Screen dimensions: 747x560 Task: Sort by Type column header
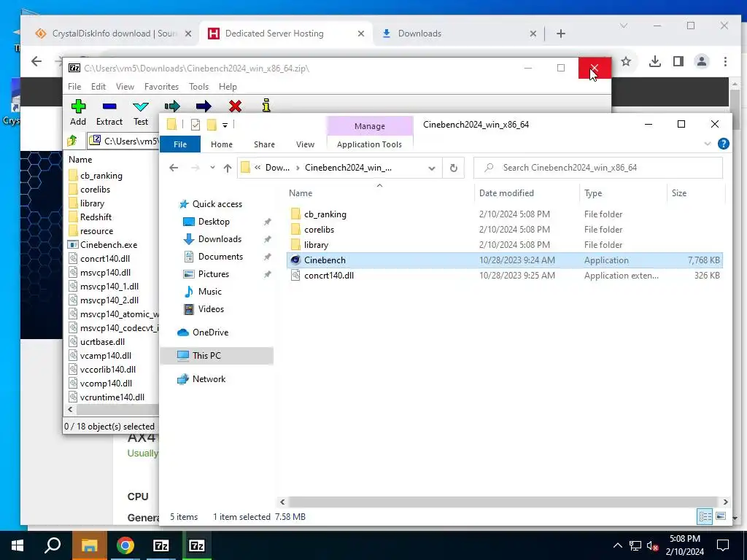point(593,192)
